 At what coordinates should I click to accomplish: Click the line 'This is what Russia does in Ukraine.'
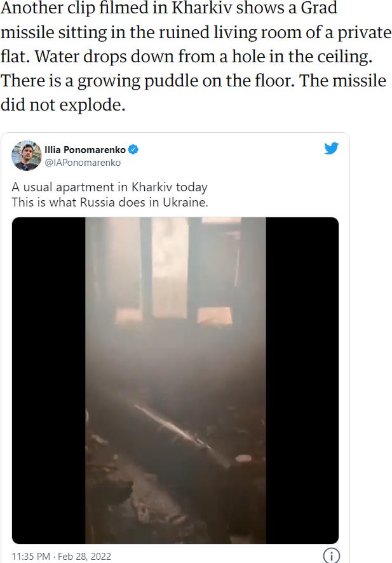point(110,202)
